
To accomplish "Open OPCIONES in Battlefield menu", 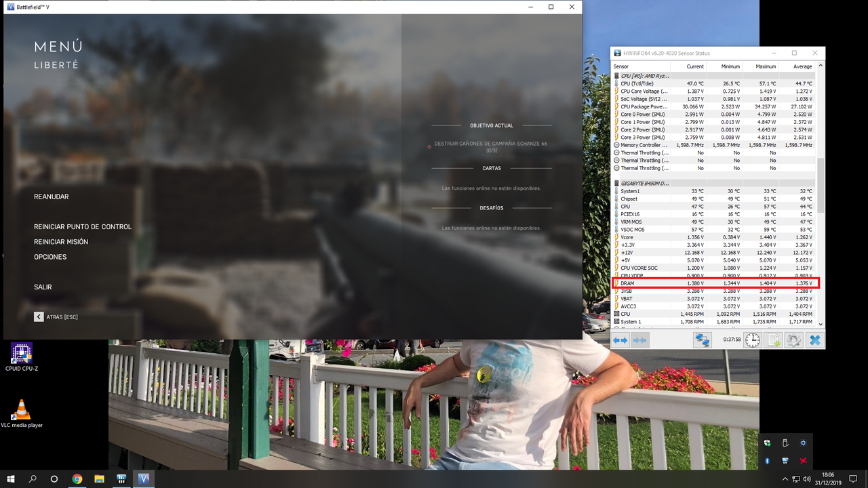I will tap(50, 257).
